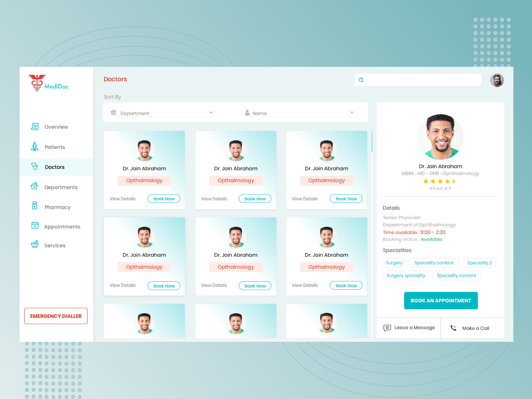Open View Details for Dr. Jain Abraham
Viewport: 532px width, 399px height.
123,199
